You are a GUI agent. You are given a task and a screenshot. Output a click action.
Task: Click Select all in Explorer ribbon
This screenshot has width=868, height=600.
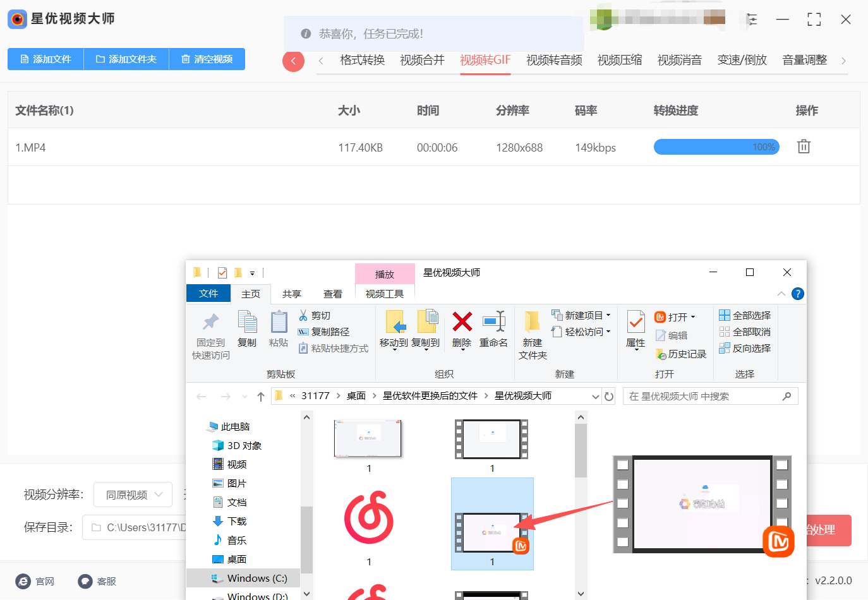pyautogui.click(x=745, y=315)
